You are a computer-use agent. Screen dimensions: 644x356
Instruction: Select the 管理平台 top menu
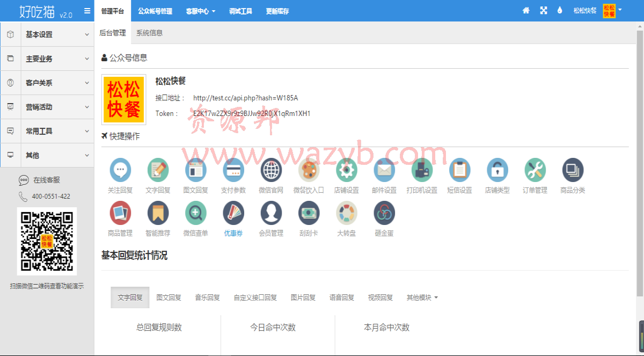pos(113,11)
